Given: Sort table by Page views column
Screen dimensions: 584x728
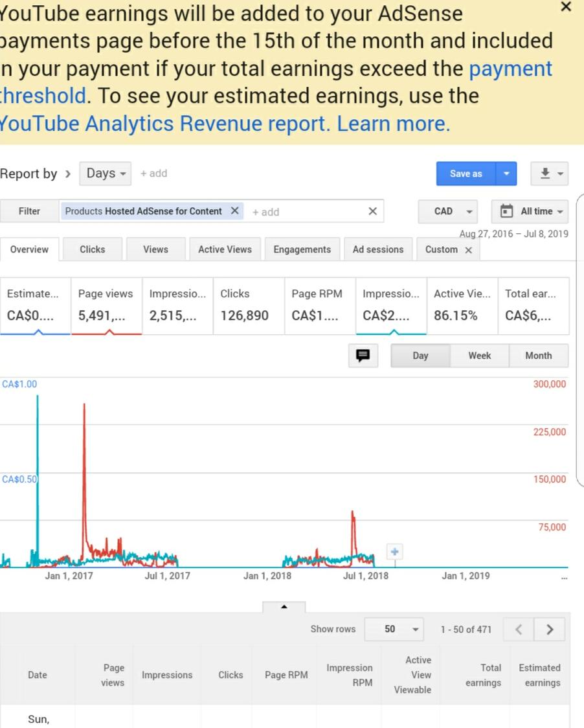Looking at the screenshot, I should click(x=113, y=675).
